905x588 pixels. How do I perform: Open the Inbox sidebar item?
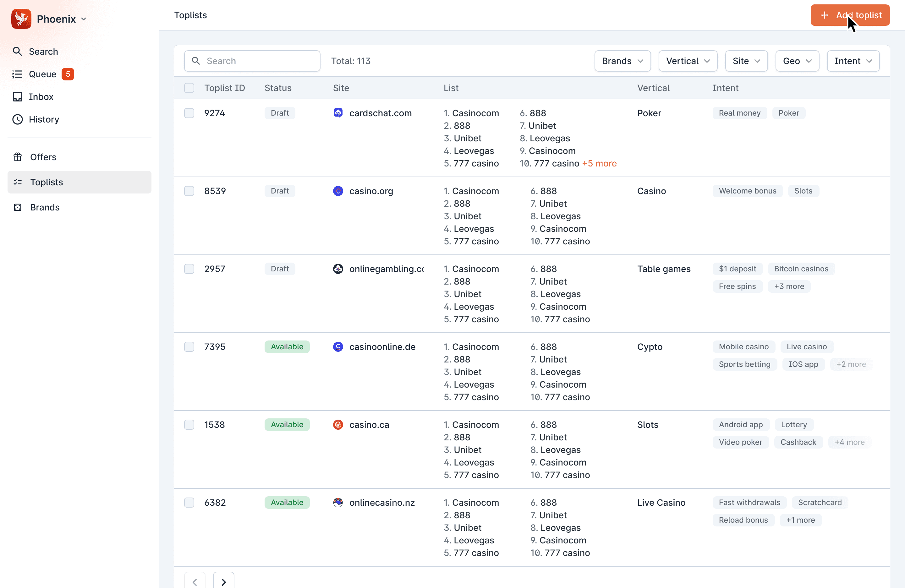(41, 96)
